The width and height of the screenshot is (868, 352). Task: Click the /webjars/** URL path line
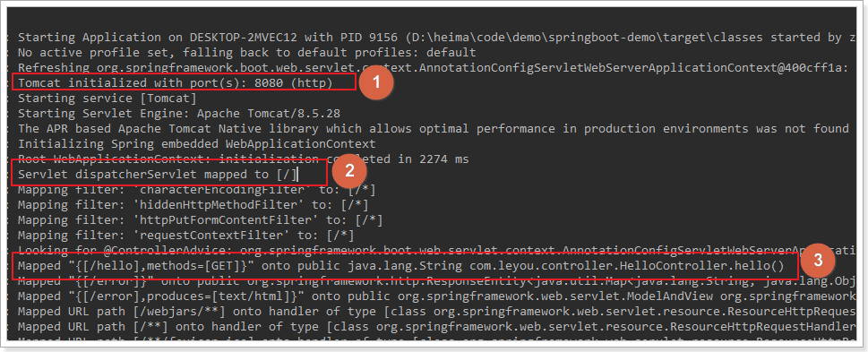434,312
